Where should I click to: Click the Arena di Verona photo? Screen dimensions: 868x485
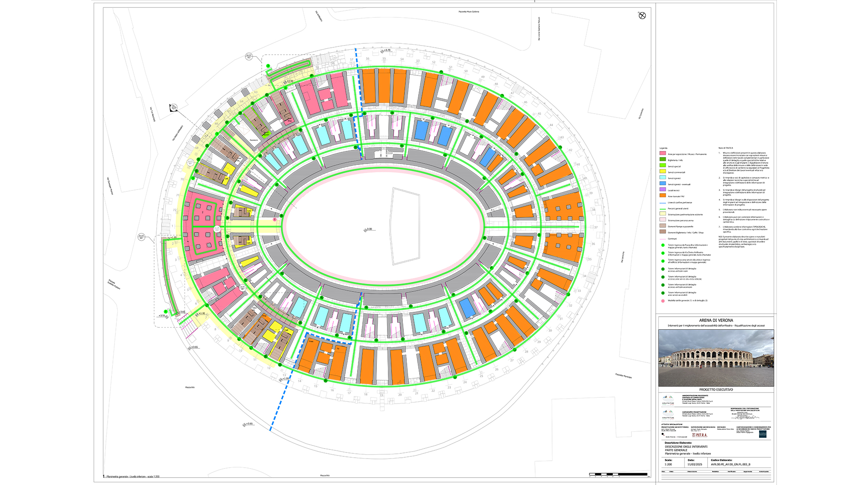pyautogui.click(x=716, y=358)
